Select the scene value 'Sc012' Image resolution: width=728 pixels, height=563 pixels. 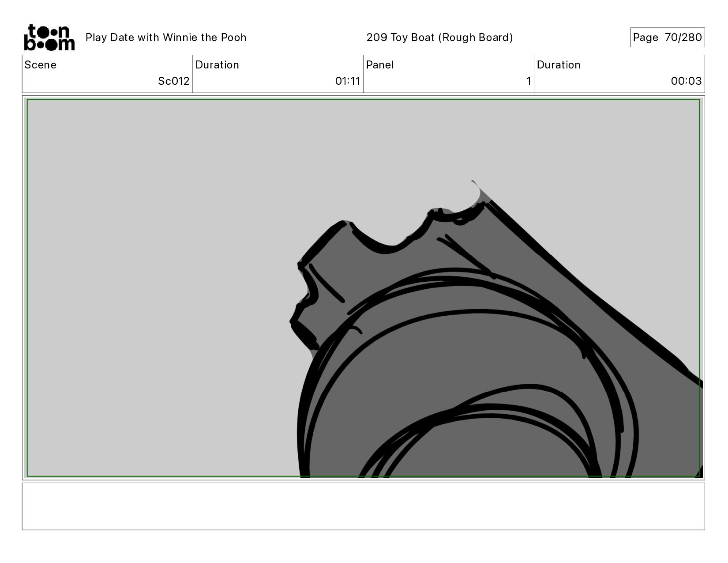174,81
